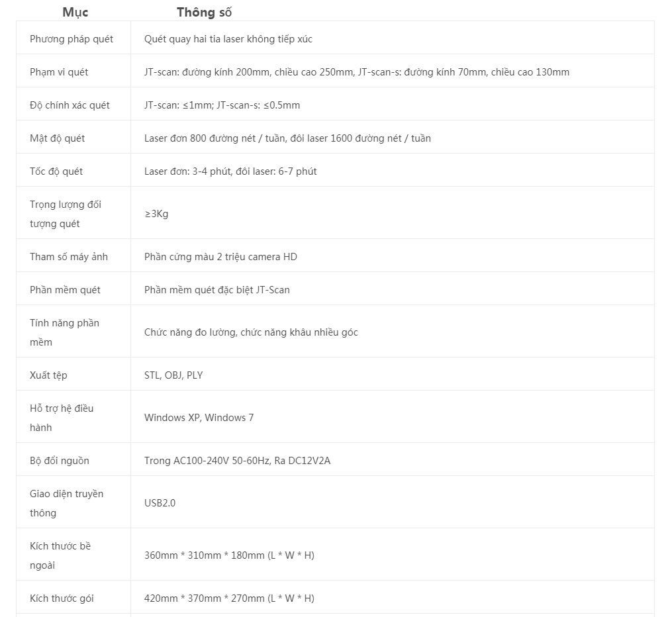The height and width of the screenshot is (617, 672).
Task: Select the "Kích thước gói" row label
Action: [62, 598]
